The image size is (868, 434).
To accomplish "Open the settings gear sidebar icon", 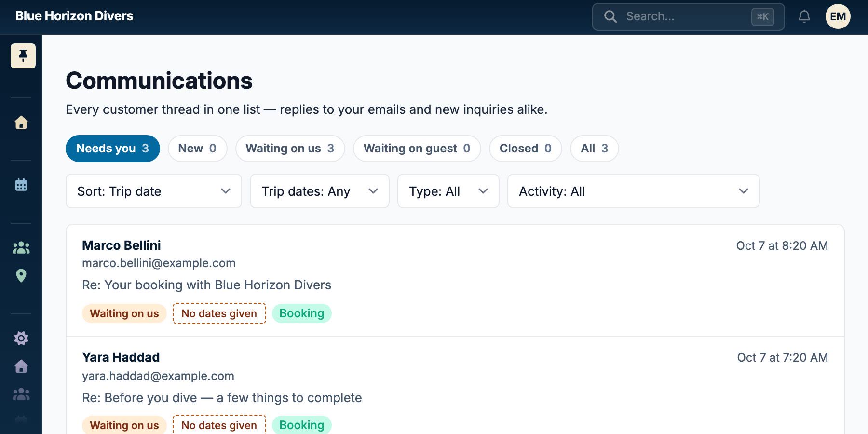I will point(21,338).
